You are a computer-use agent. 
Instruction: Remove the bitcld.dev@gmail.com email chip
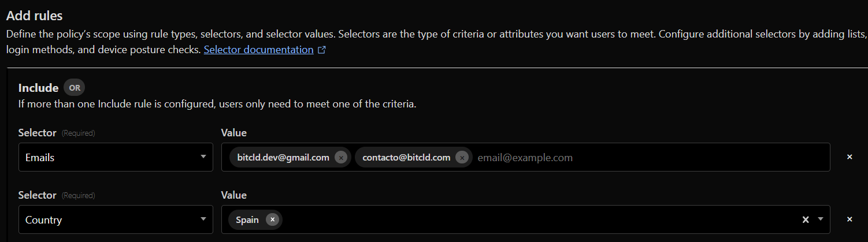[x=340, y=157]
